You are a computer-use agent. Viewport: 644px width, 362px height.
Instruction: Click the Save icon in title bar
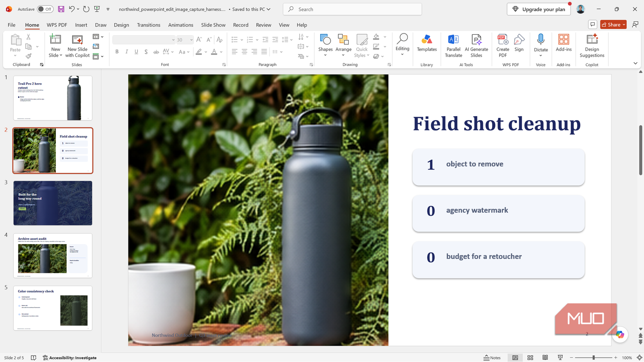coord(61,9)
